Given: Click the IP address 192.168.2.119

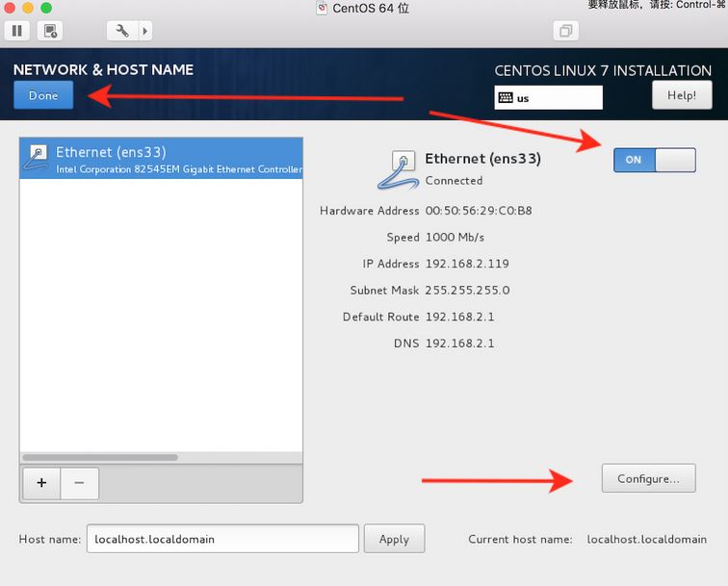Looking at the screenshot, I should point(467,264).
